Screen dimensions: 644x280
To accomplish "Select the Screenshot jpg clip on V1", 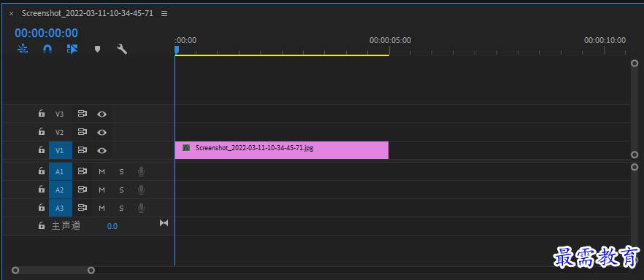I will (x=282, y=150).
